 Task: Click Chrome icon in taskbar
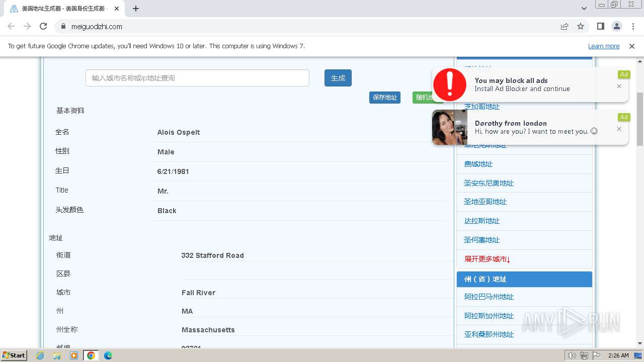(91, 355)
